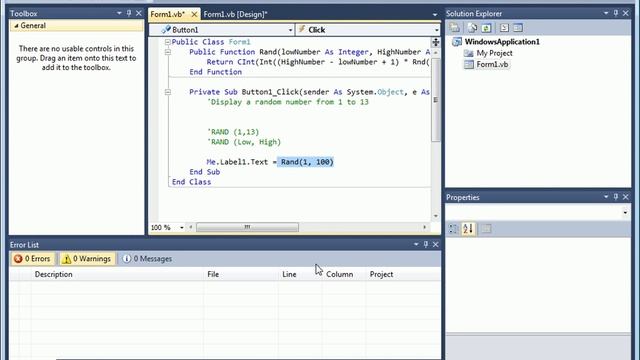This screenshot has height=360, width=640.
Task: Toggle the 0 Errors filter button
Action: pyautogui.click(x=32, y=259)
